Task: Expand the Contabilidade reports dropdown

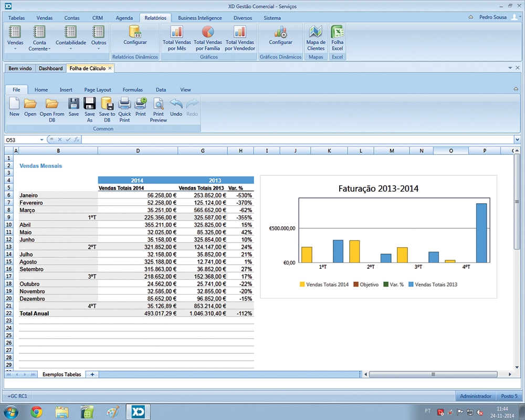Action: coord(70,49)
